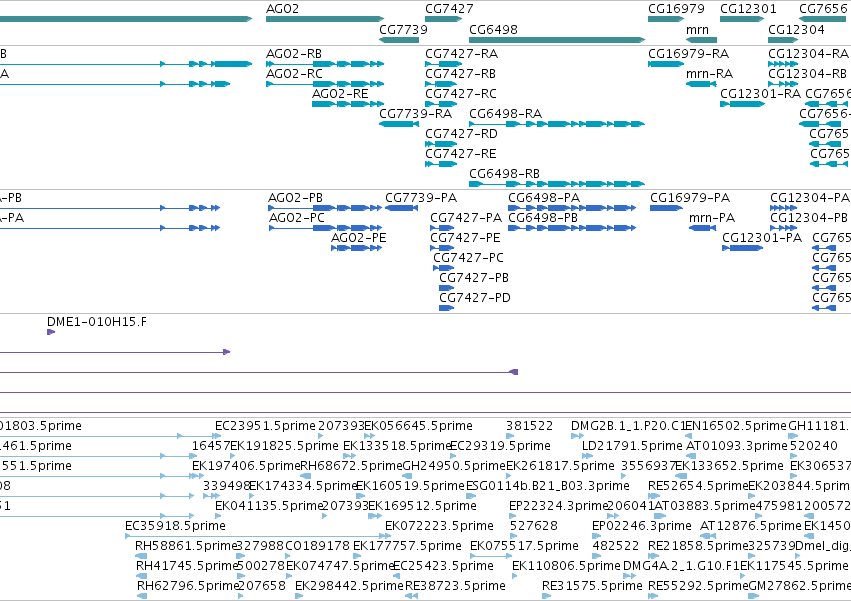Screen dimensions: 851x601
Task: Select the 527628 feature label
Action: (x=534, y=526)
